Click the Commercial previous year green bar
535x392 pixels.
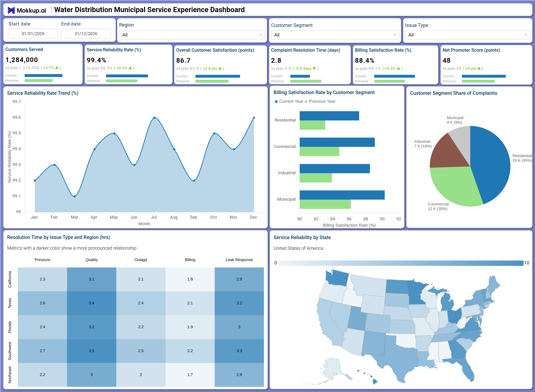(x=319, y=151)
